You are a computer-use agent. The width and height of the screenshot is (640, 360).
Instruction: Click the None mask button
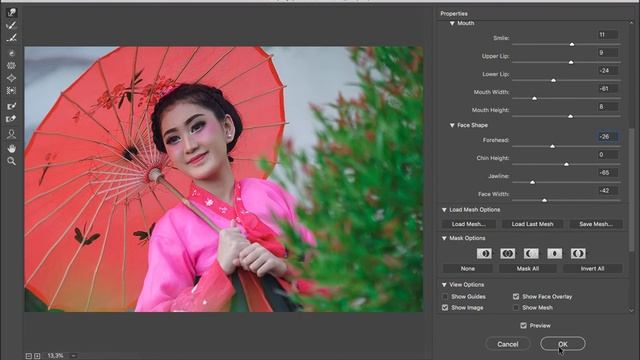tap(468, 269)
